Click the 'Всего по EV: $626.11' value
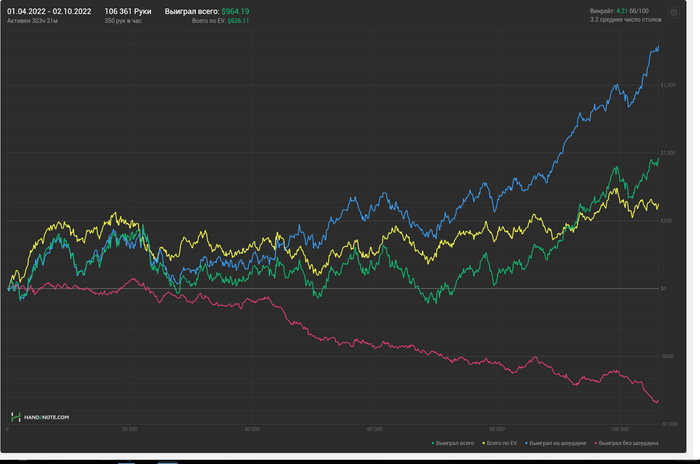Image resolution: width=700 pixels, height=464 pixels. 221,21
